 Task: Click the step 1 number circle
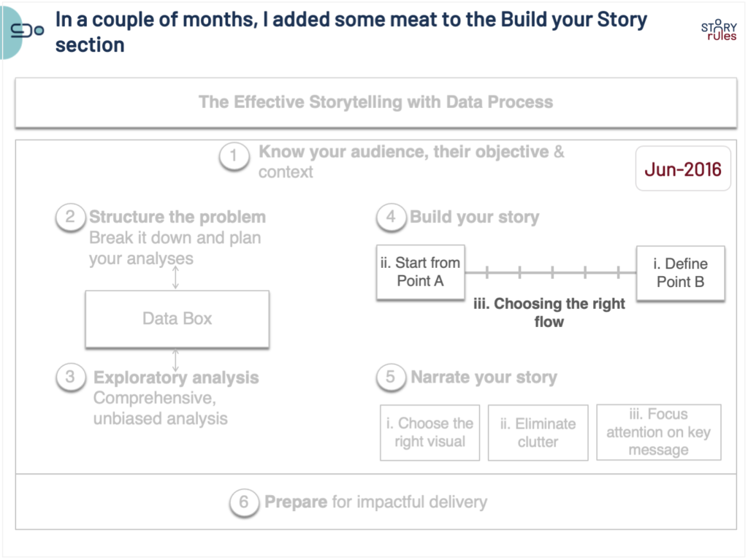pyautogui.click(x=234, y=156)
